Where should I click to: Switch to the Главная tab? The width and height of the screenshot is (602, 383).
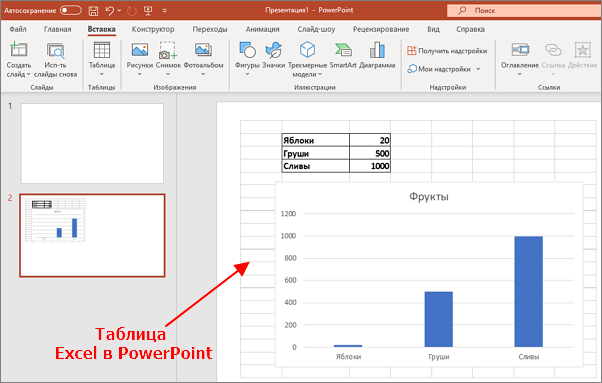[x=58, y=29]
